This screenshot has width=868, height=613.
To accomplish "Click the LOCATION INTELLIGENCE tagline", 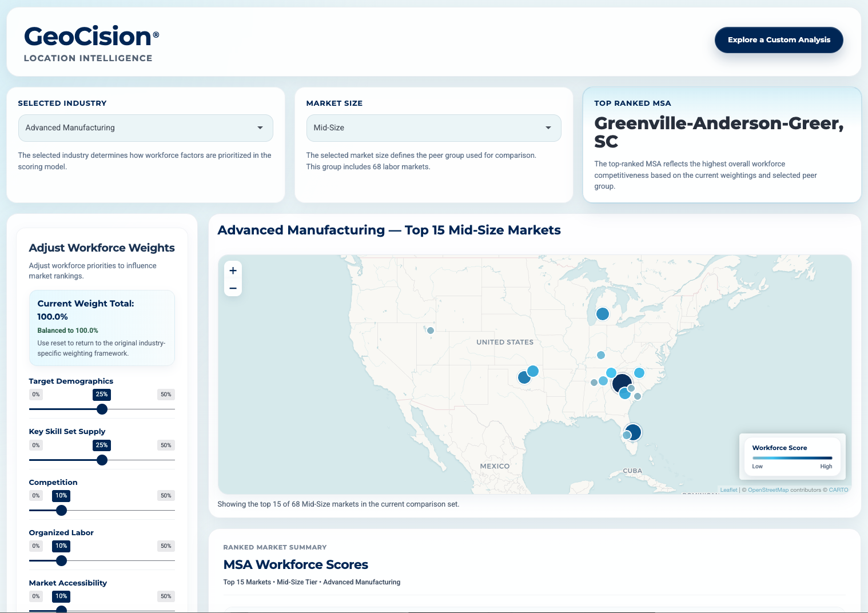I will 88,58.
